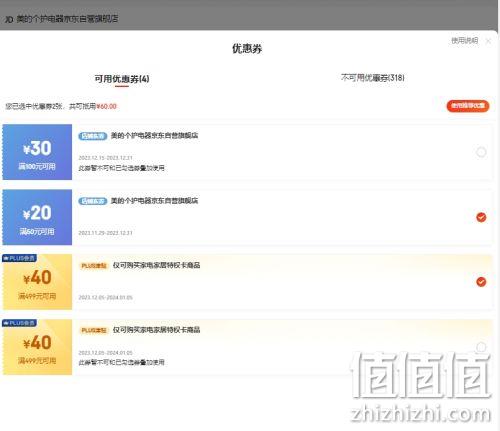Click the ¥30 coupon's stacking restriction notice
500x431 pixels.
tap(121, 168)
